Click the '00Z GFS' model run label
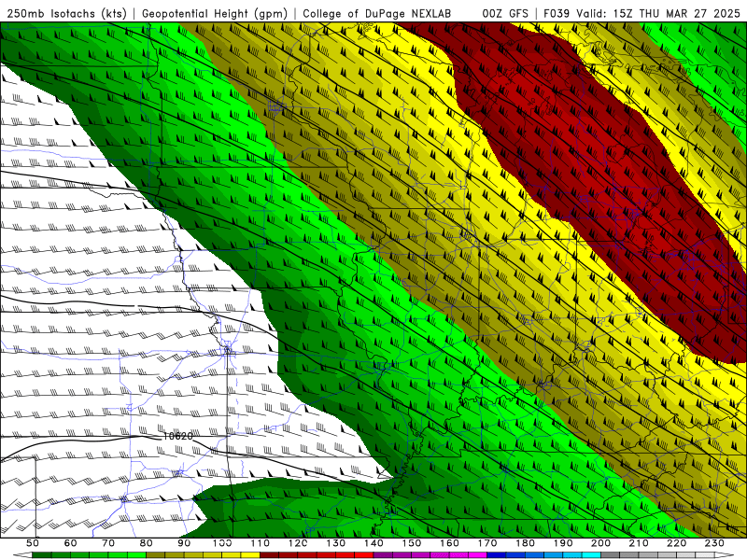Viewport: 747px width, 560px height. point(505,13)
